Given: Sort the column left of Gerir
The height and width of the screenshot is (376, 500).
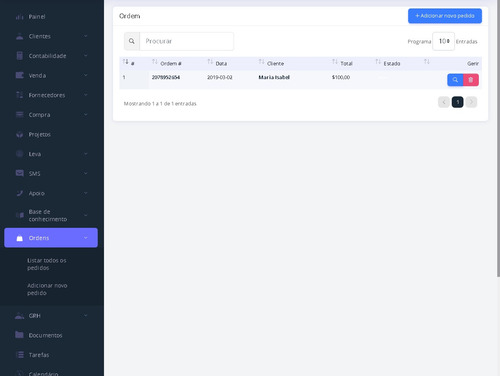Looking at the screenshot, I should (427, 62).
